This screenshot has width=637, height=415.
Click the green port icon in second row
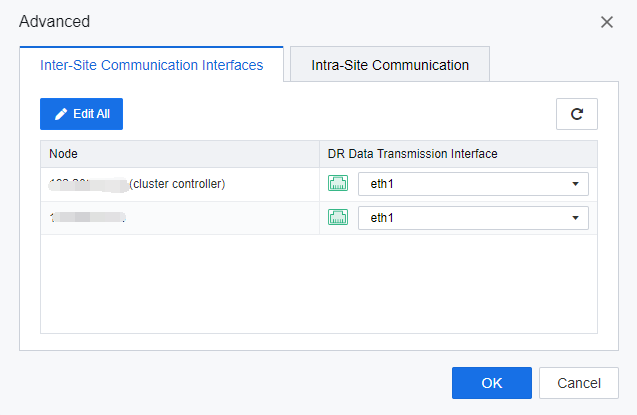[x=338, y=218]
